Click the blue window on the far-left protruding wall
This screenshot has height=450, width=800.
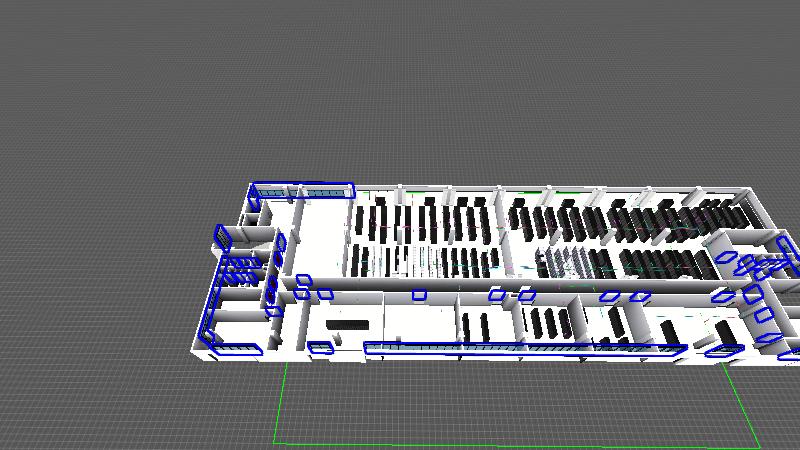[221, 237]
